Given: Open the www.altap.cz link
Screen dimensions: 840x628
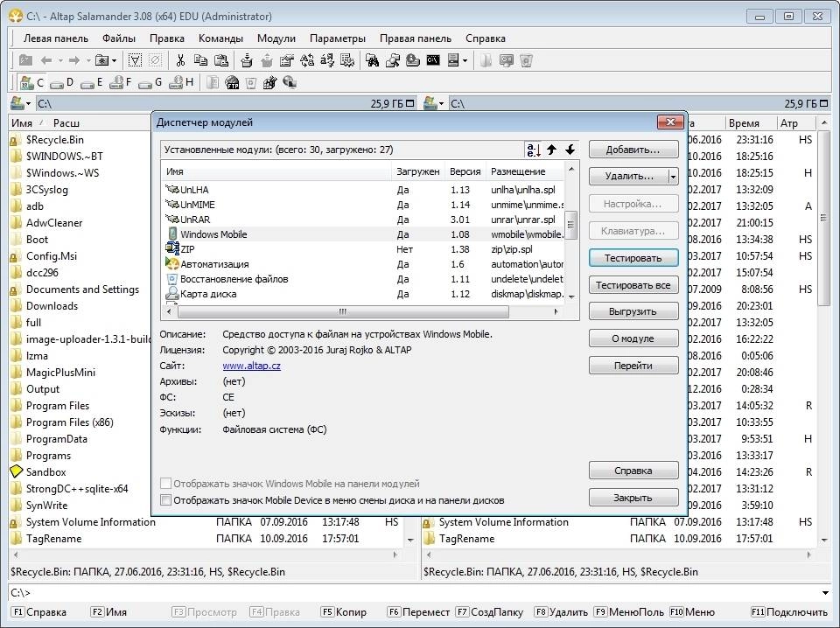Looking at the screenshot, I should click(x=251, y=366).
